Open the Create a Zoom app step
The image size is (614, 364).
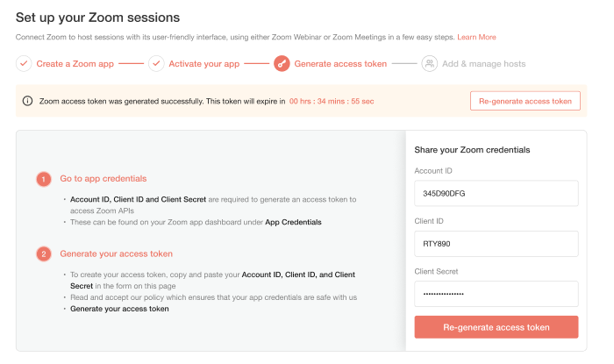tap(75, 64)
